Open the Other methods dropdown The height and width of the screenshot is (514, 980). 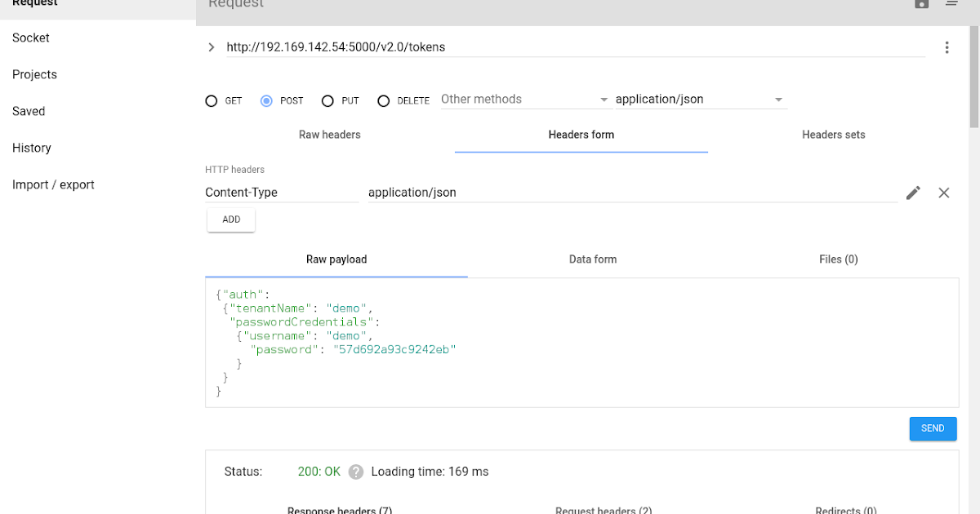[x=524, y=100]
